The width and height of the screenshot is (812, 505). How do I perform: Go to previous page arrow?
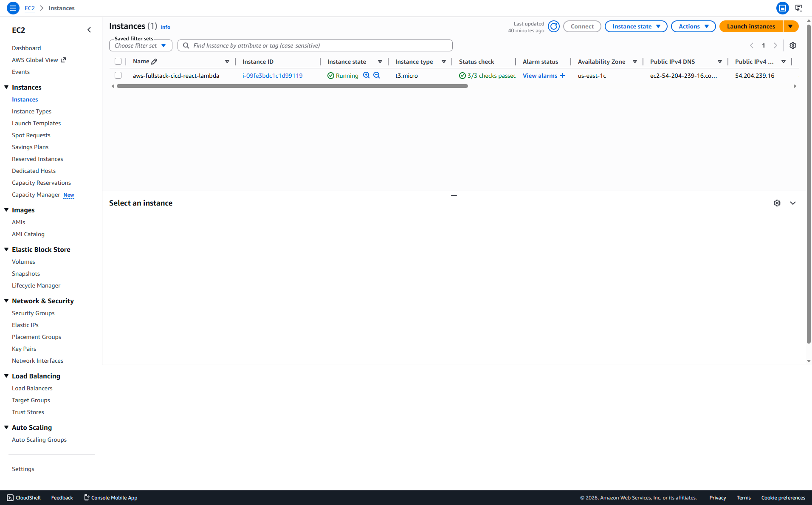[x=752, y=45]
